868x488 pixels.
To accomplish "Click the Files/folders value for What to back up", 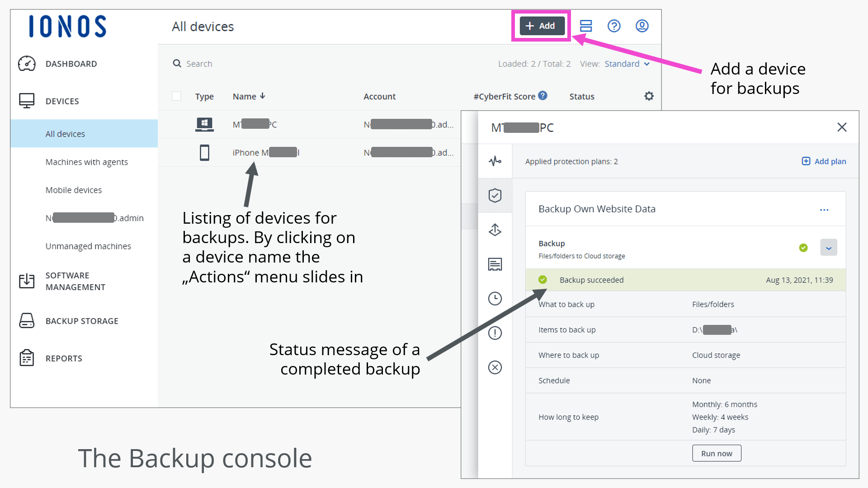I will click(x=713, y=304).
